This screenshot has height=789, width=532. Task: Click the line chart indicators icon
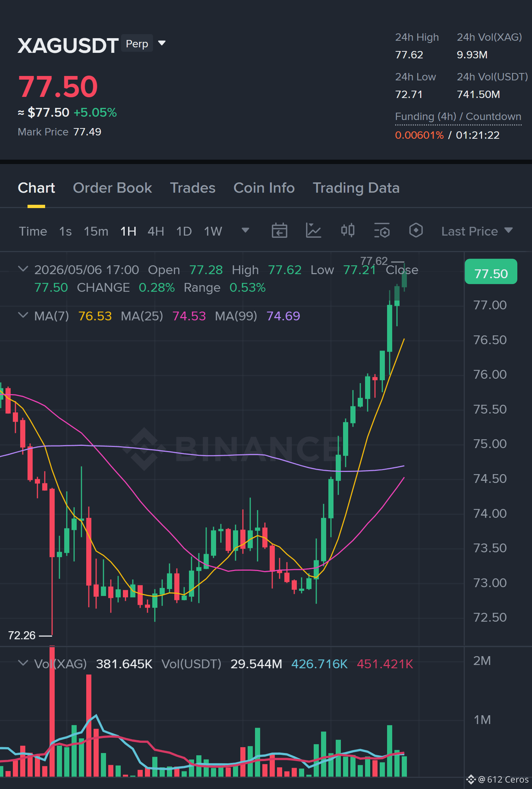tap(314, 231)
